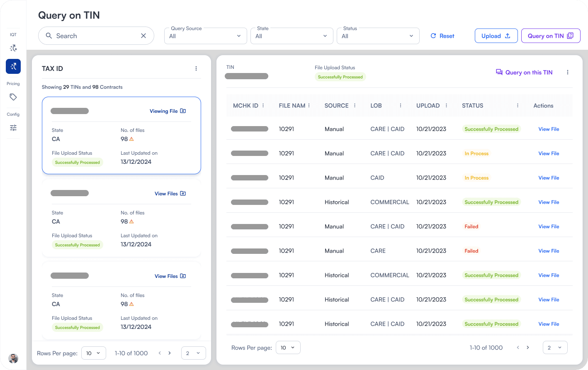Image resolution: width=588 pixels, height=370 pixels.
Task: Click the Query on TIN button
Action: (551, 36)
